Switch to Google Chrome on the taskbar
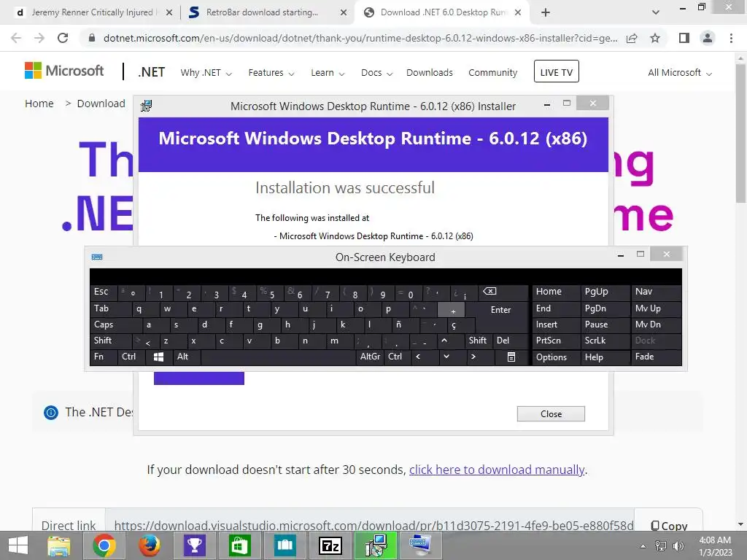The image size is (747, 560). [x=104, y=545]
